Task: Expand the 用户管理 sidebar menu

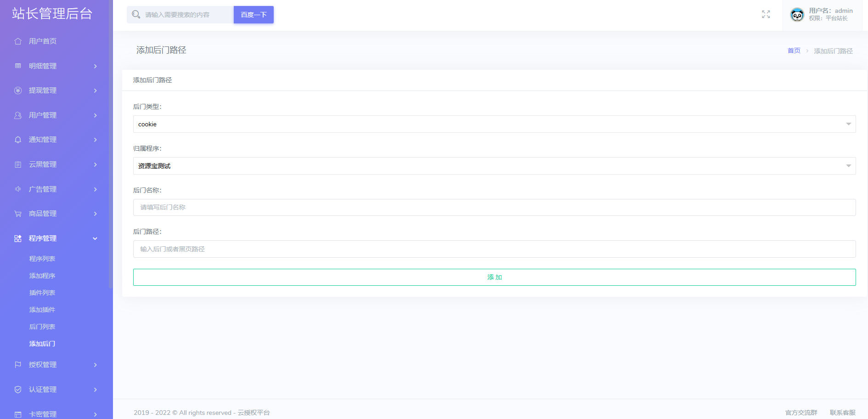Action: [x=56, y=115]
